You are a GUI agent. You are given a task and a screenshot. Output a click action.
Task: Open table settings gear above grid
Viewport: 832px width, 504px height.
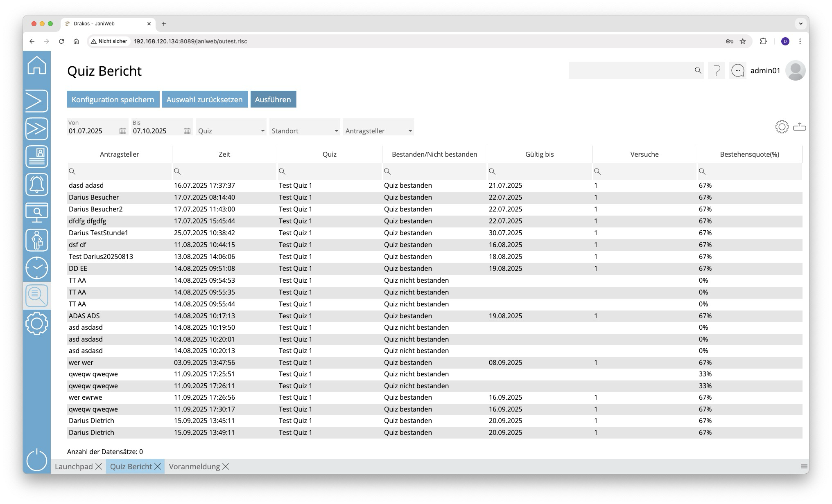[x=782, y=127]
